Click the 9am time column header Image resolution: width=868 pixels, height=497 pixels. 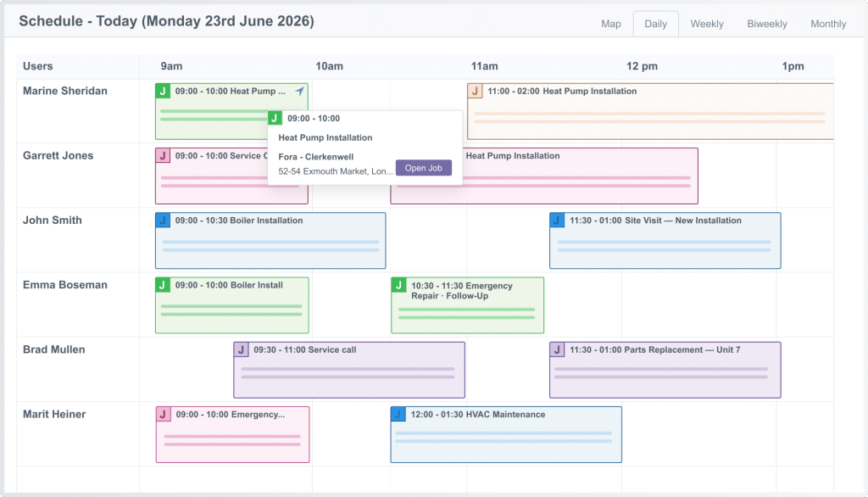click(x=171, y=66)
